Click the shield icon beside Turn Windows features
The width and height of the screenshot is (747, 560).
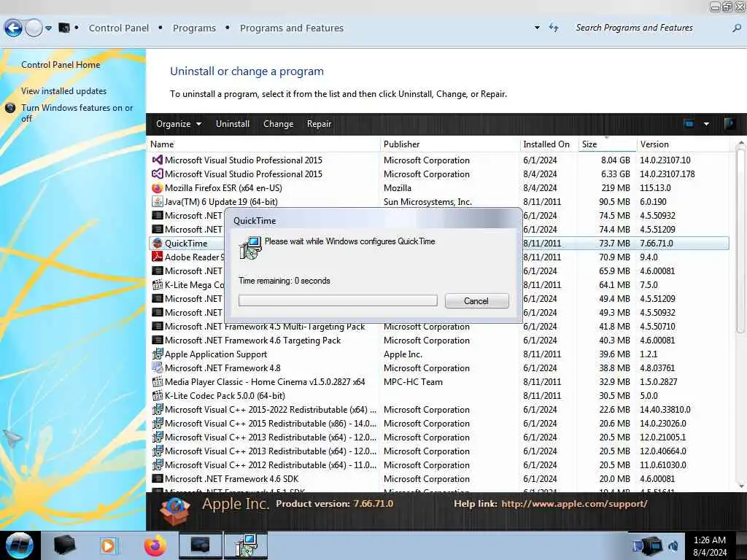point(10,108)
